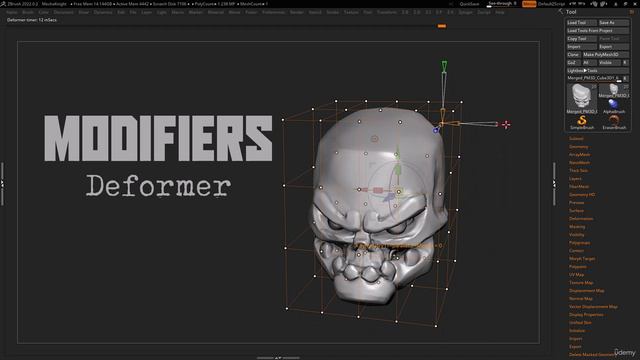Click DefaultZScript in the title bar
This screenshot has height=360, width=640.
(x=551, y=4)
